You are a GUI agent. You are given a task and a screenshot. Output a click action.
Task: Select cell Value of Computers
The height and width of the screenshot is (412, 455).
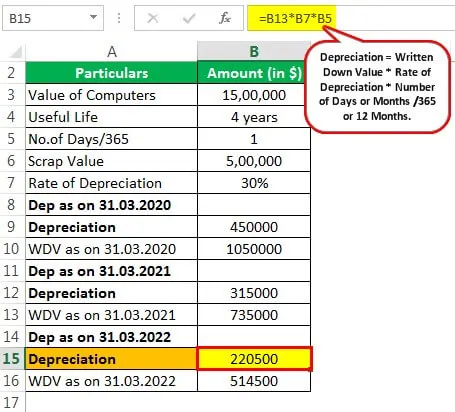[x=111, y=95]
